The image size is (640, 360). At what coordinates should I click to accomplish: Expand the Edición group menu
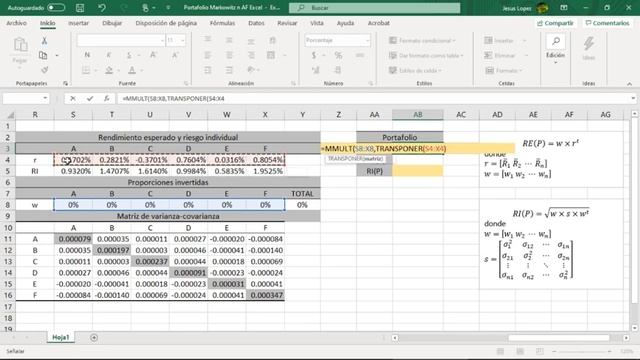(x=556, y=51)
